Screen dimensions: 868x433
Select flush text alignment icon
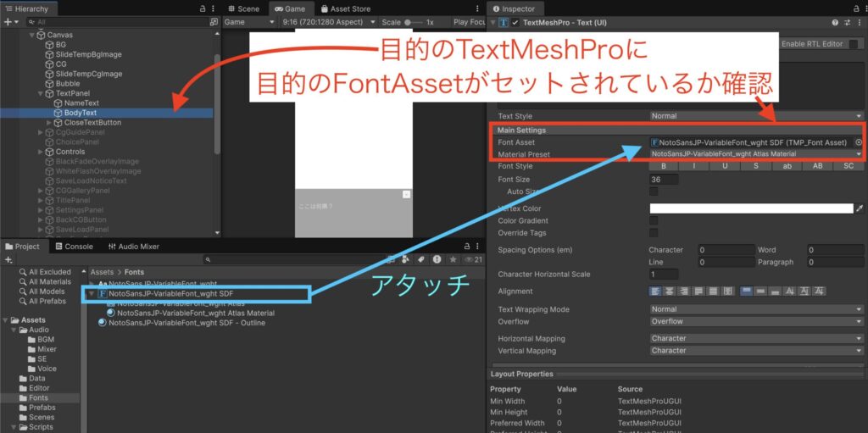tap(713, 291)
